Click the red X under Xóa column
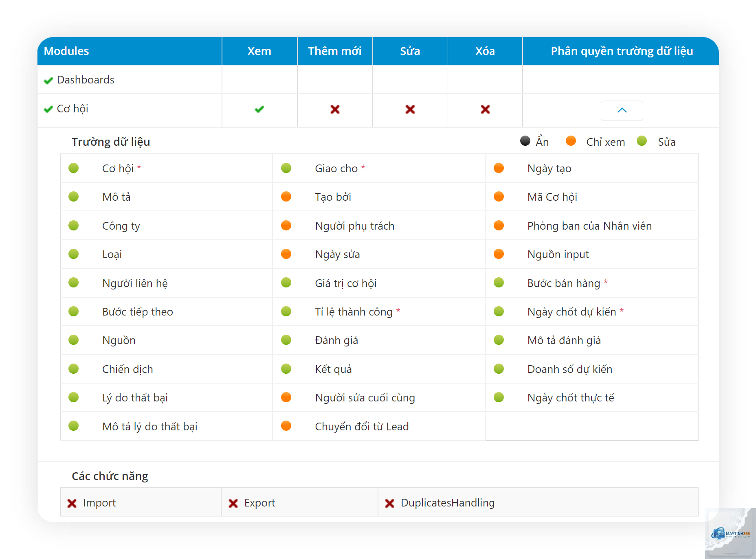This screenshot has width=756, height=559. (485, 109)
